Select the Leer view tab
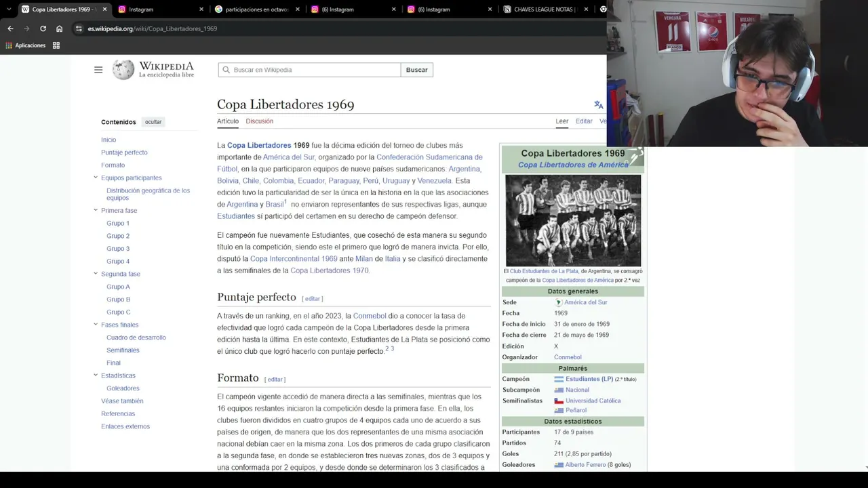Viewport: 868px width, 488px height. [x=562, y=121]
